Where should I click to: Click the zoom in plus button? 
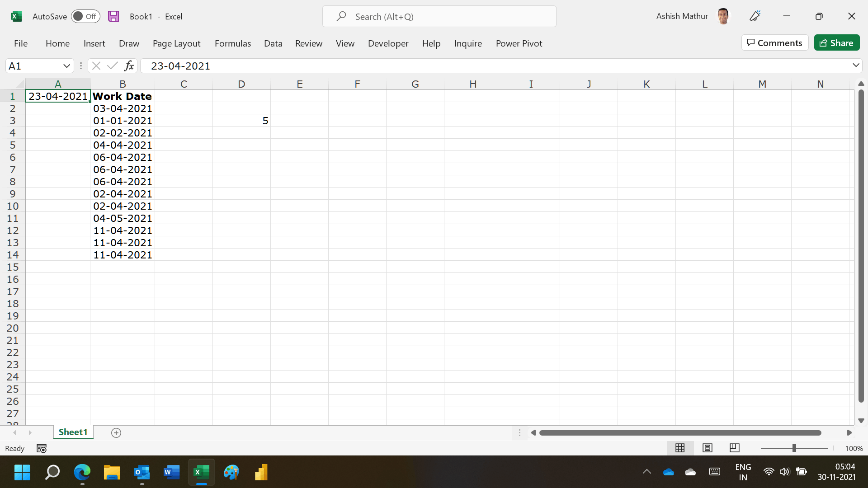click(x=834, y=448)
